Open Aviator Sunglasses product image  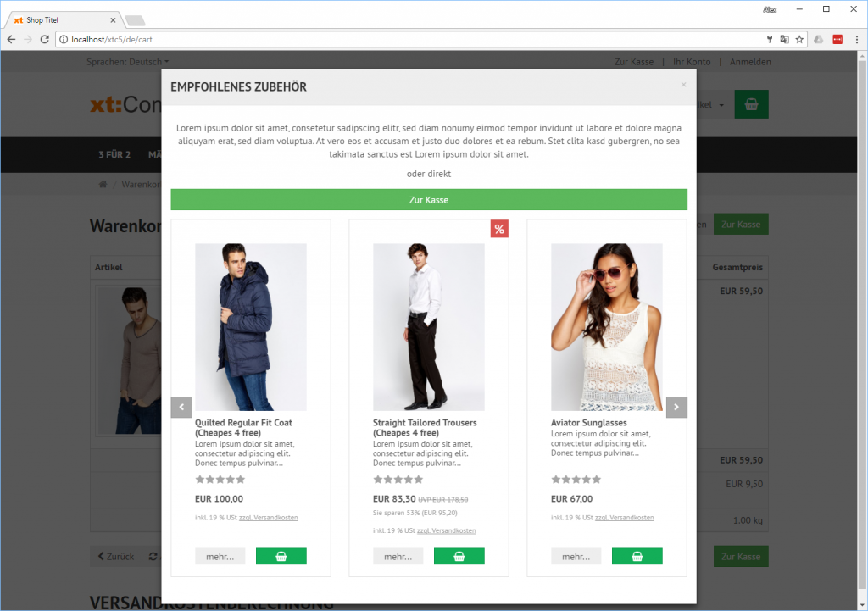click(607, 327)
